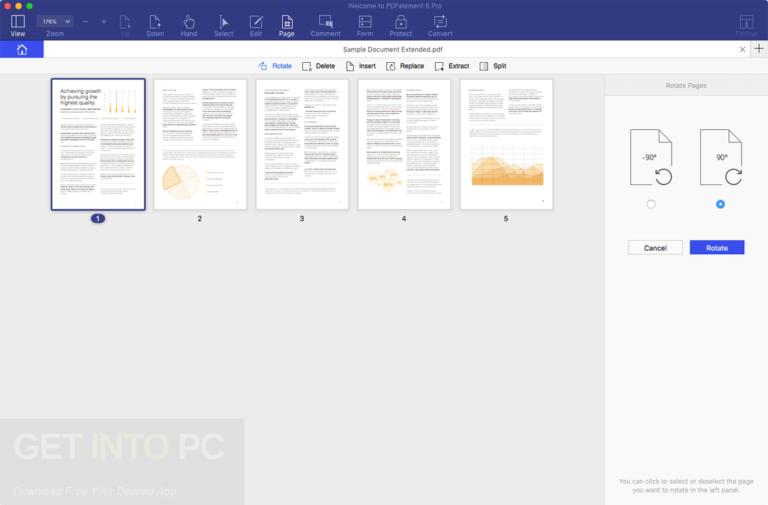Screen dimensions: 768x505
Task: Click the blue Rotate button
Action: click(x=717, y=248)
